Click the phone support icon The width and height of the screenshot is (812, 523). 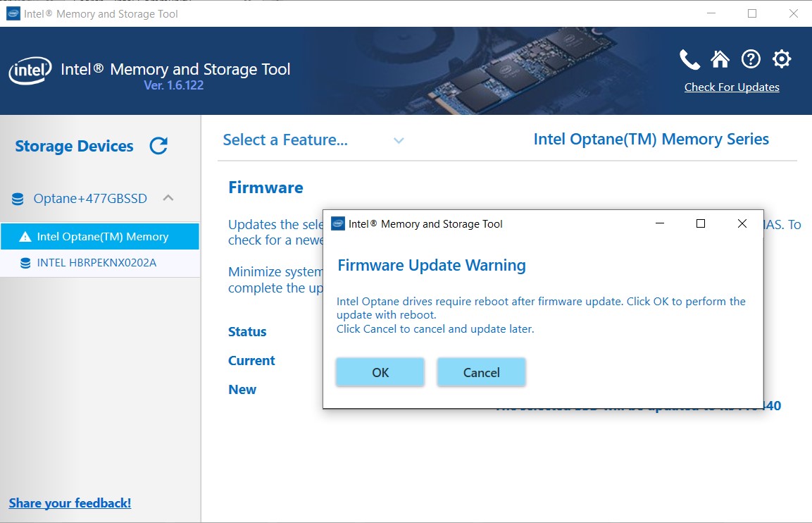[x=689, y=59]
